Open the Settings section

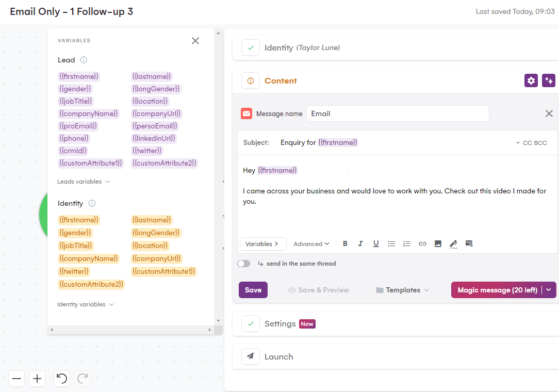tap(396, 323)
